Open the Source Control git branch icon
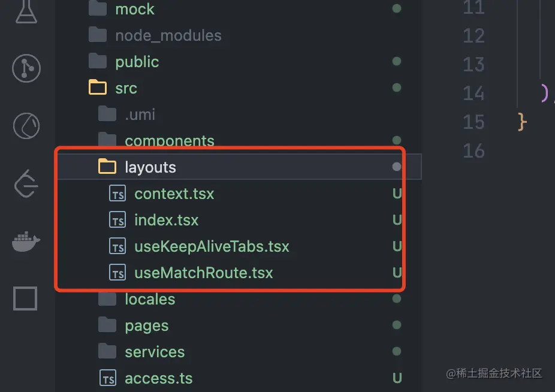555x392 pixels. pos(26,68)
